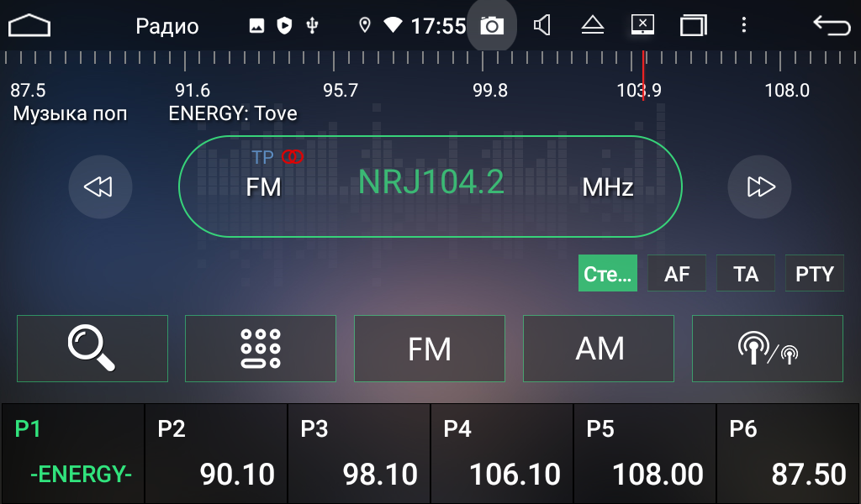Tap the 87.5 label on frequency scale

pyautogui.click(x=28, y=90)
